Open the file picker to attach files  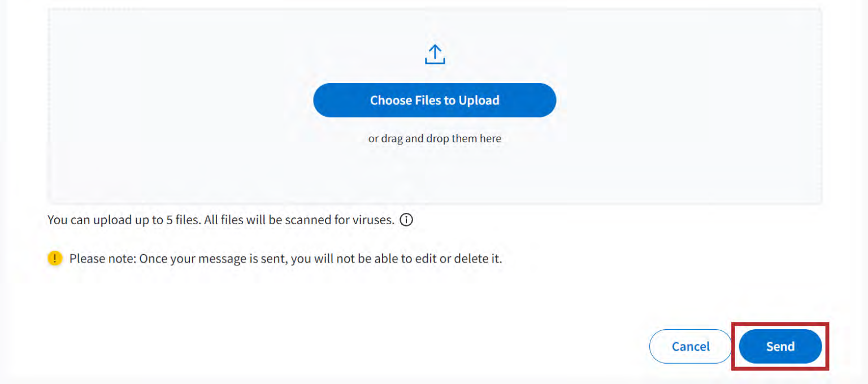click(x=435, y=101)
